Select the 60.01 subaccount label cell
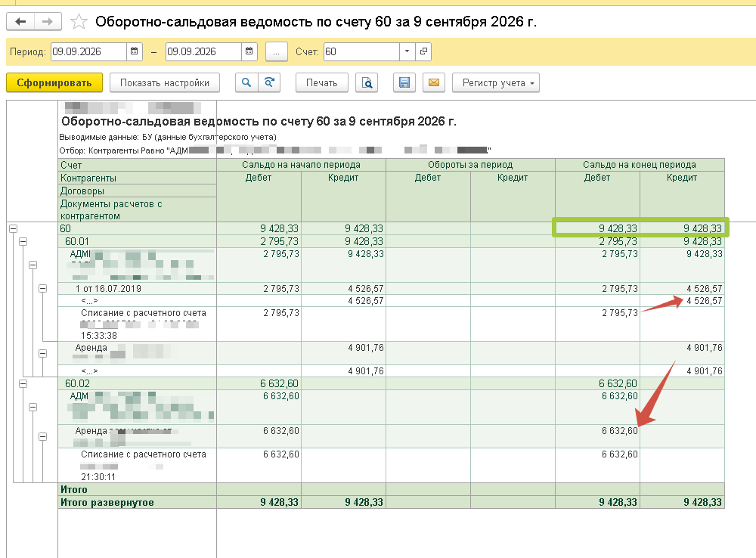The height and width of the screenshot is (558, 756). (x=138, y=242)
